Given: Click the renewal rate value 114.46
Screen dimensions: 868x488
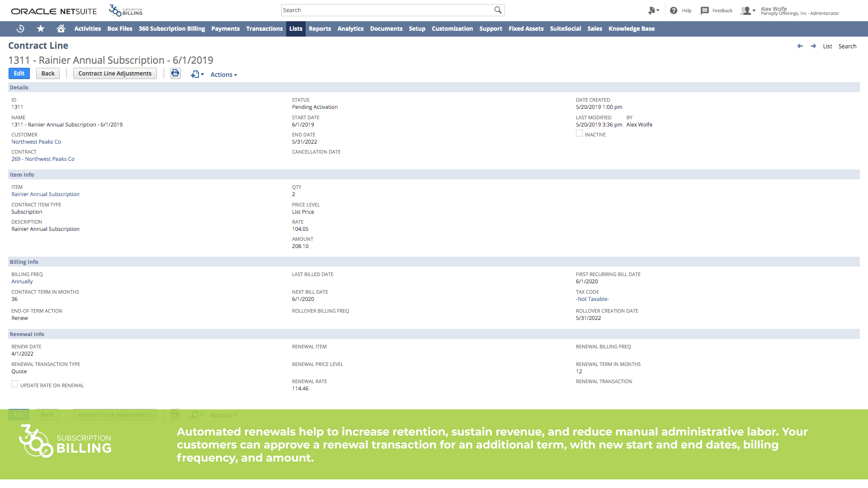Looking at the screenshot, I should coord(300,389).
